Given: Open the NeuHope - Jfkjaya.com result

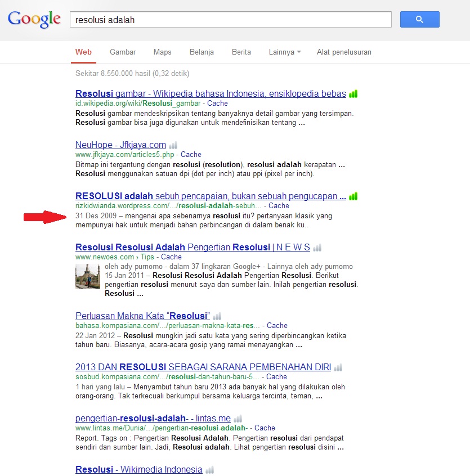Looking at the screenshot, I should (120, 145).
